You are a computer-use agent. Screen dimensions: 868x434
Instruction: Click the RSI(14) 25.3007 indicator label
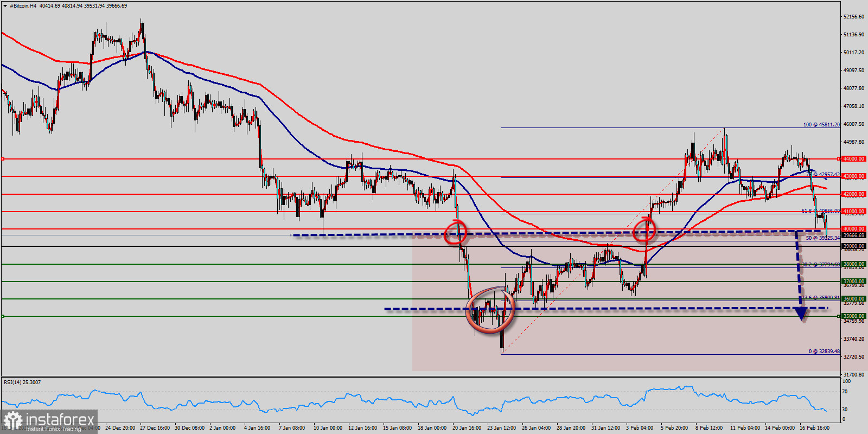tap(22, 382)
